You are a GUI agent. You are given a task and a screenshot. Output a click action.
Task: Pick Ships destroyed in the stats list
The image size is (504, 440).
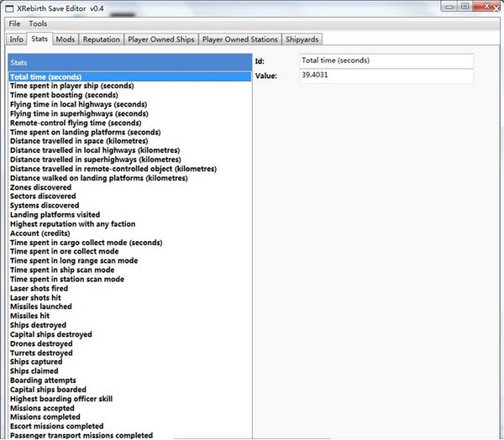point(38,326)
